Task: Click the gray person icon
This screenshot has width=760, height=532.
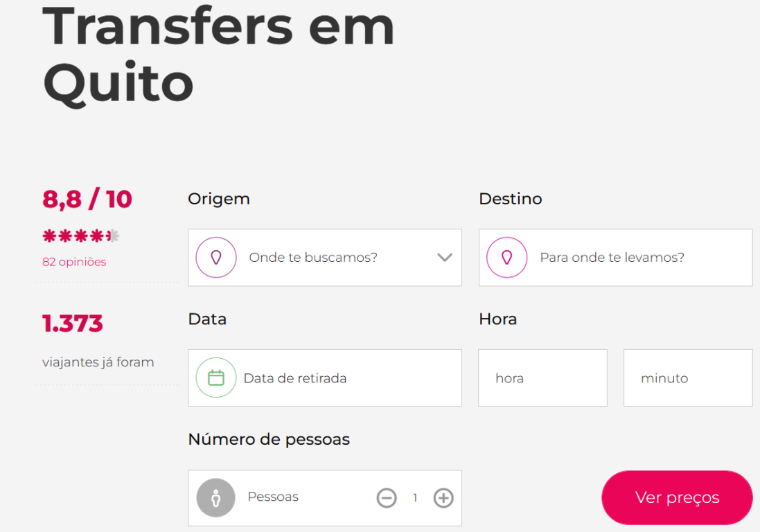Action: coord(216,497)
